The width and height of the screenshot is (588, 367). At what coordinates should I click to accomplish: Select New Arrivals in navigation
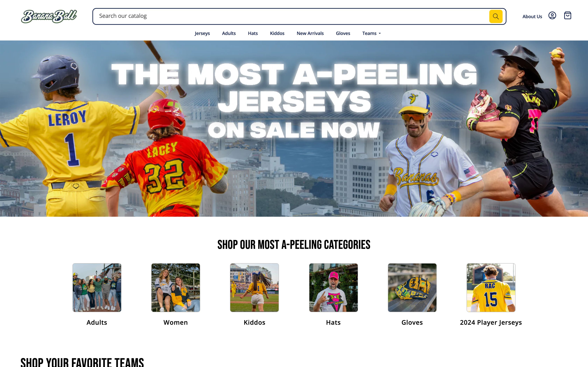(x=310, y=33)
